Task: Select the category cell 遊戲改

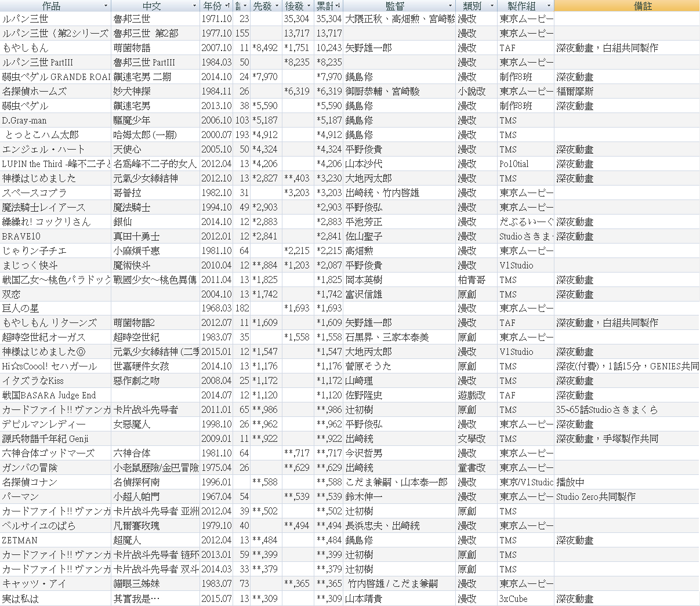Action: 477,395
